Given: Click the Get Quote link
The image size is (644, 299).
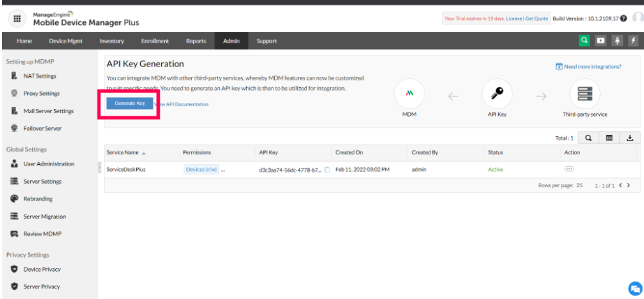Looking at the screenshot, I should click(537, 18).
